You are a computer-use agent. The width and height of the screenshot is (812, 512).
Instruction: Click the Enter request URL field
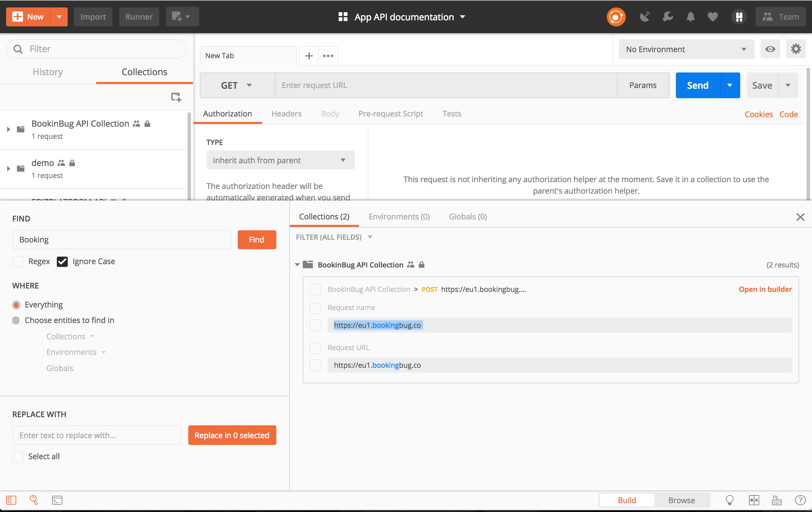pyautogui.click(x=446, y=85)
